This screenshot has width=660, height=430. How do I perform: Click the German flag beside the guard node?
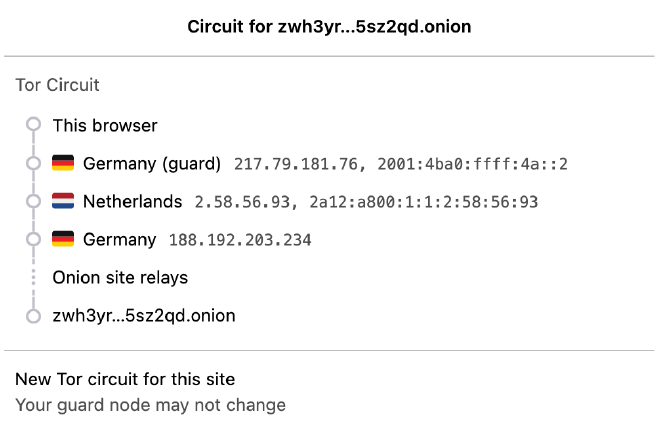(x=64, y=163)
